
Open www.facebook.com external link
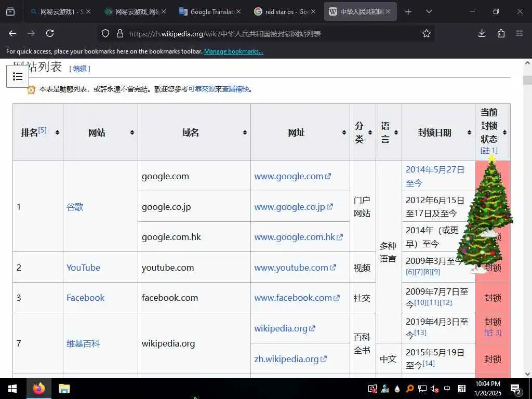(x=297, y=298)
